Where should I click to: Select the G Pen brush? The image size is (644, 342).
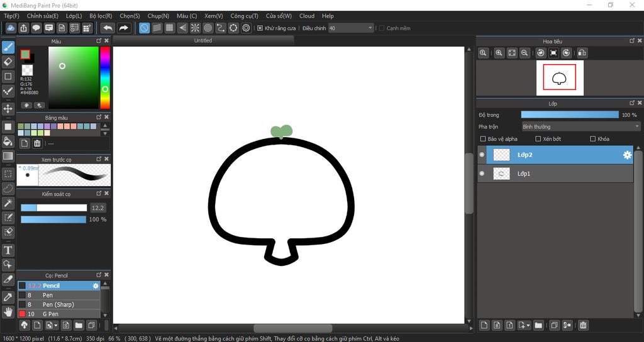[x=58, y=314]
